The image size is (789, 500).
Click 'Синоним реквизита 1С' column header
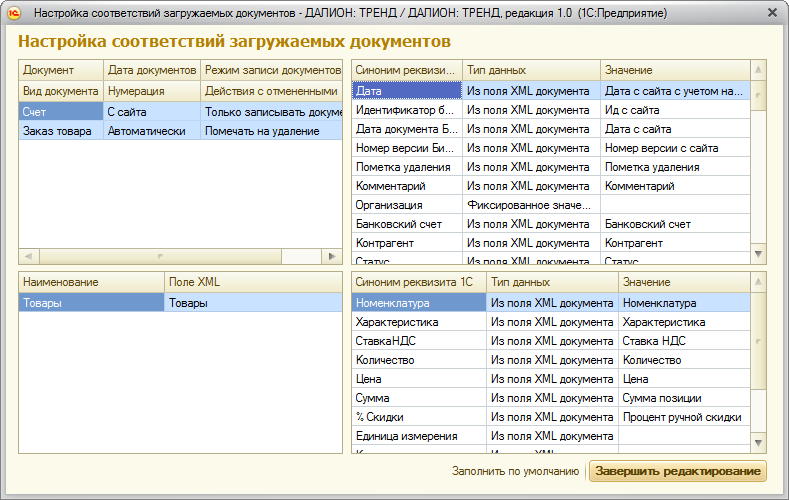pos(419,282)
